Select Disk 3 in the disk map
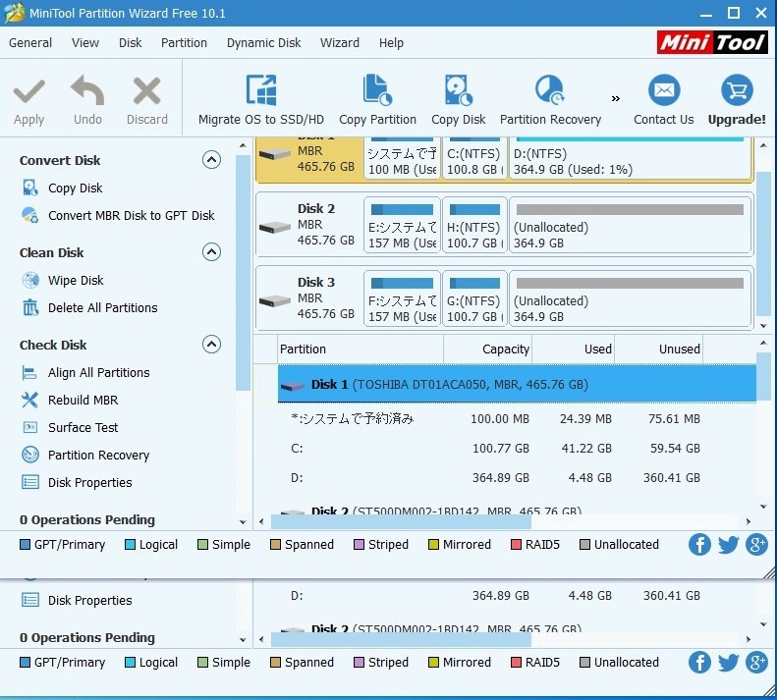This screenshot has width=777, height=700. 308,298
